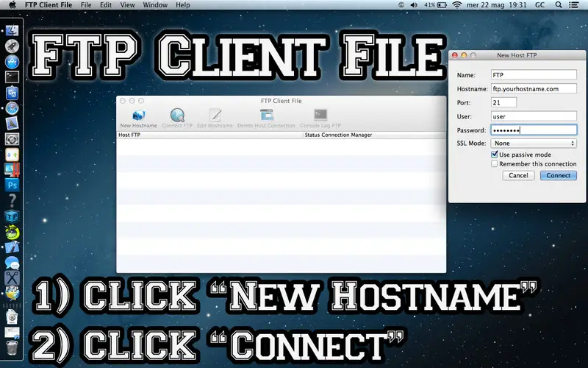Image resolution: width=588 pixels, height=368 pixels.
Task: Open the Window menu
Action: [x=155, y=5]
